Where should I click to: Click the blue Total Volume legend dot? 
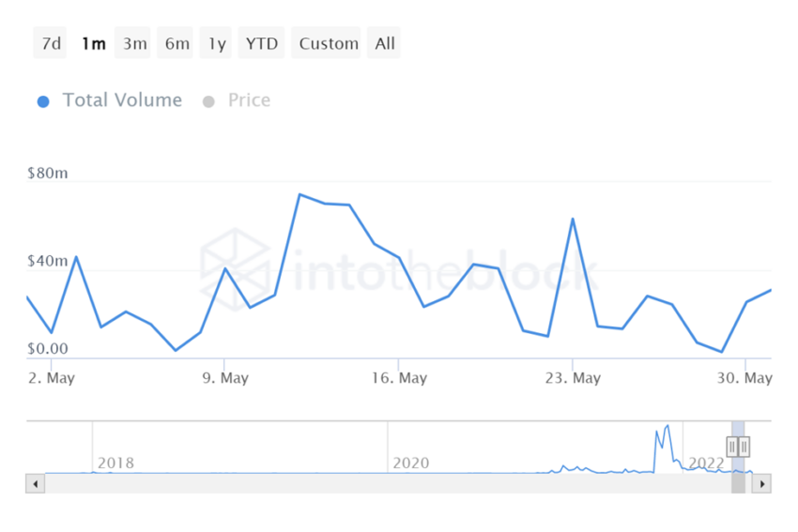[43, 101]
